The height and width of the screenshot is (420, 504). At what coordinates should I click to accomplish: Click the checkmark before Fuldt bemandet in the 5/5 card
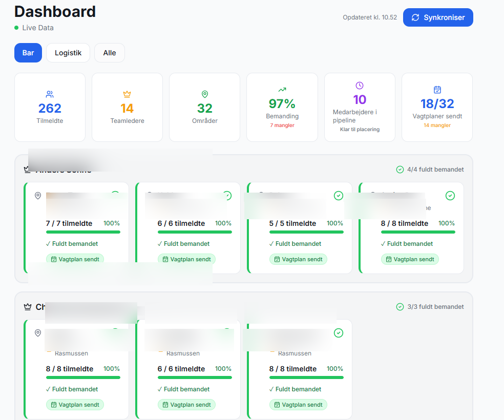click(x=271, y=244)
